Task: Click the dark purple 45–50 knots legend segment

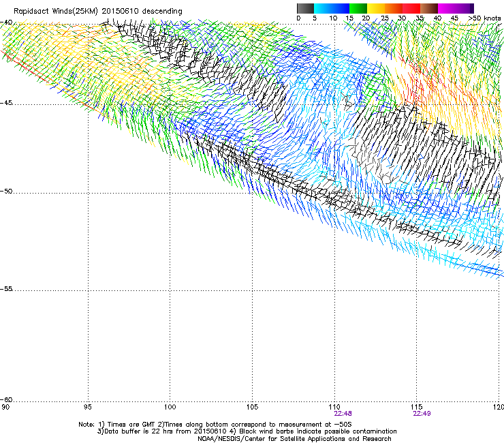Action: (464, 8)
